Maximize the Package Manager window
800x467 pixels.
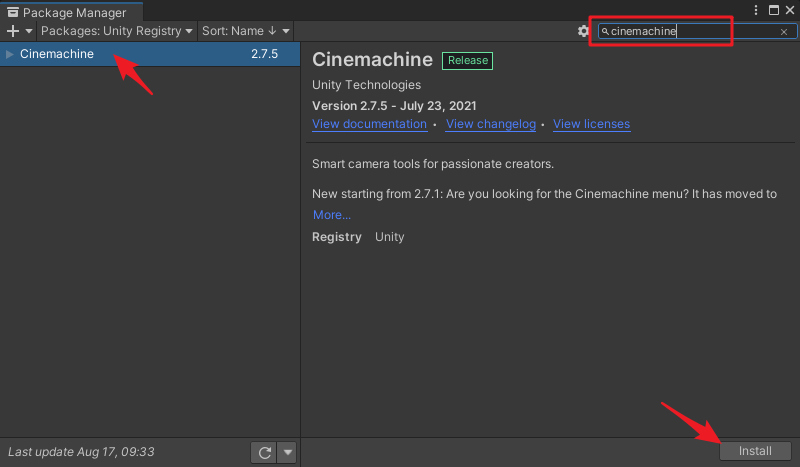pos(774,10)
